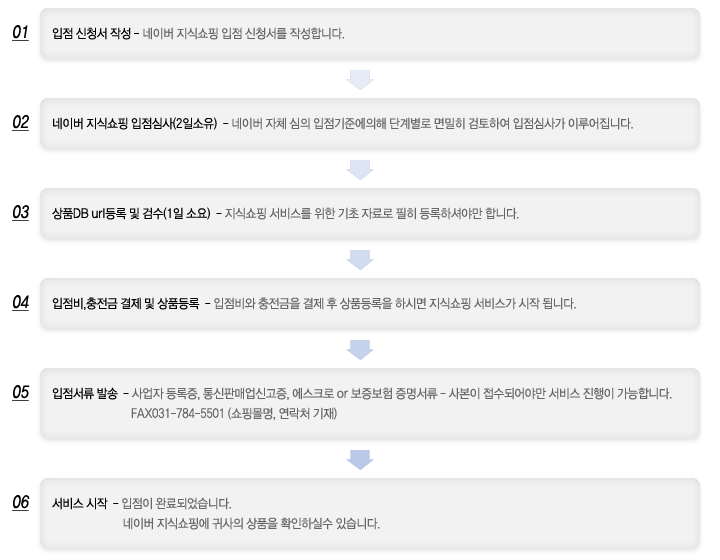Select the step number 02 label

coord(20,123)
